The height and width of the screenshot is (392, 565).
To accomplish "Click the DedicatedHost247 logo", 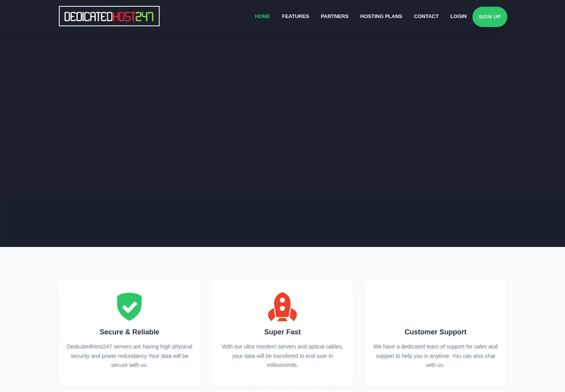I will (109, 16).
